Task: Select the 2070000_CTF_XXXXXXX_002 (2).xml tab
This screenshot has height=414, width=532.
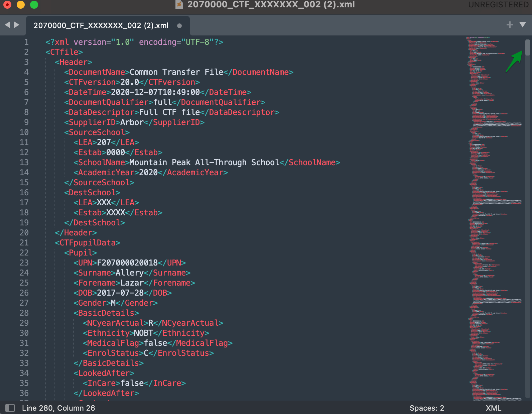Action: 101,26
